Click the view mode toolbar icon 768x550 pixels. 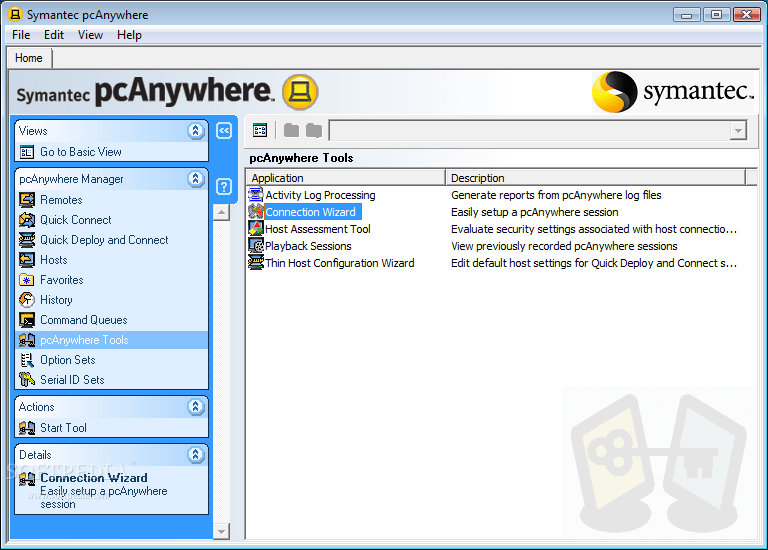[x=260, y=130]
